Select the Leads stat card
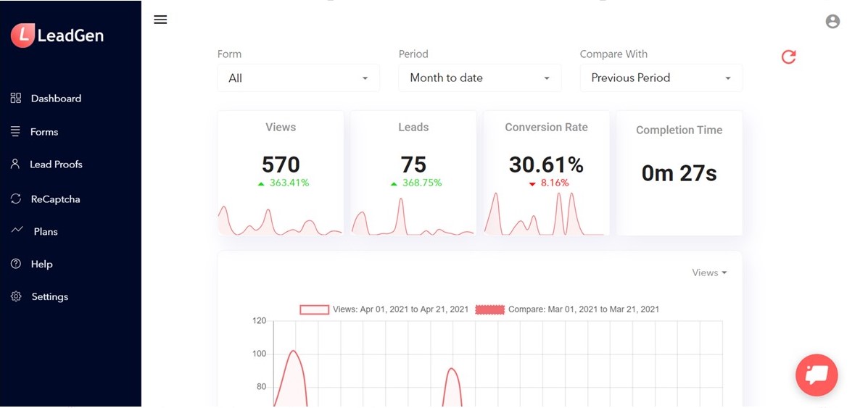The height and width of the screenshot is (408, 868). 413,172
